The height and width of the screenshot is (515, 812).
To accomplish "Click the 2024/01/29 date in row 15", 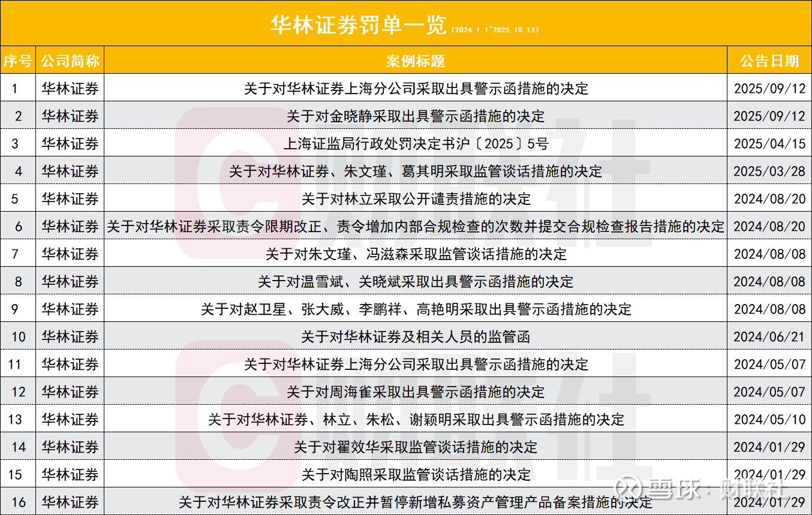I will point(770,475).
